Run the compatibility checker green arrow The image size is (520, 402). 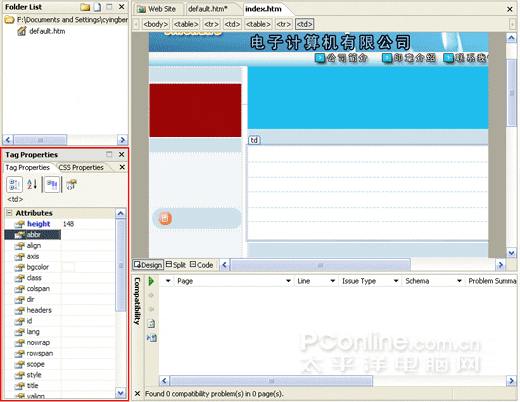(x=151, y=281)
